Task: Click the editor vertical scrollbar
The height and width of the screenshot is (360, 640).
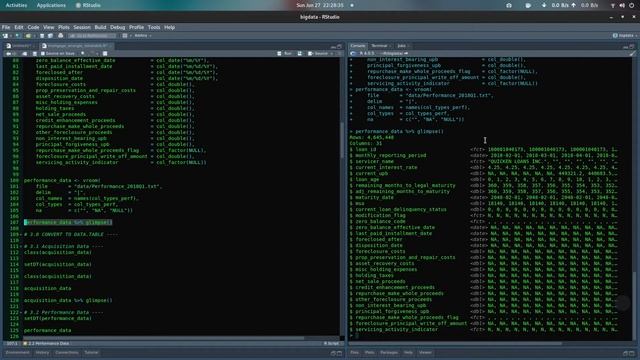Action: point(342,141)
